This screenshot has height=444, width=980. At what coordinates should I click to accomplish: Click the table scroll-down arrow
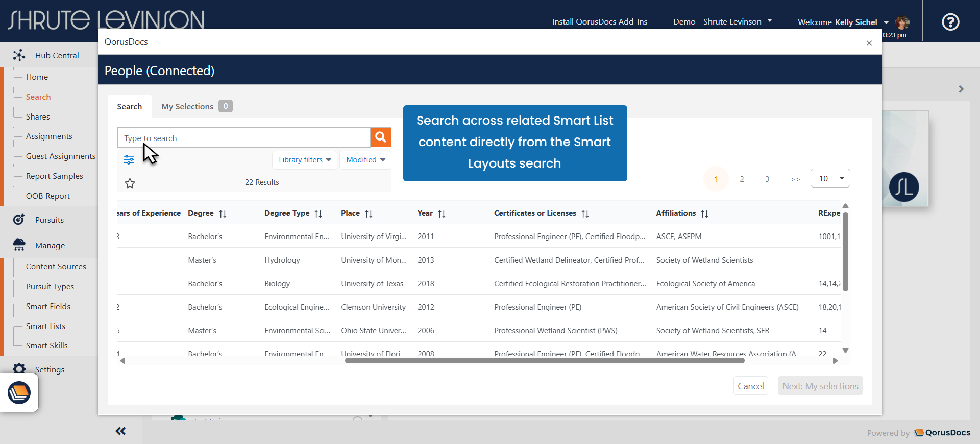point(845,350)
